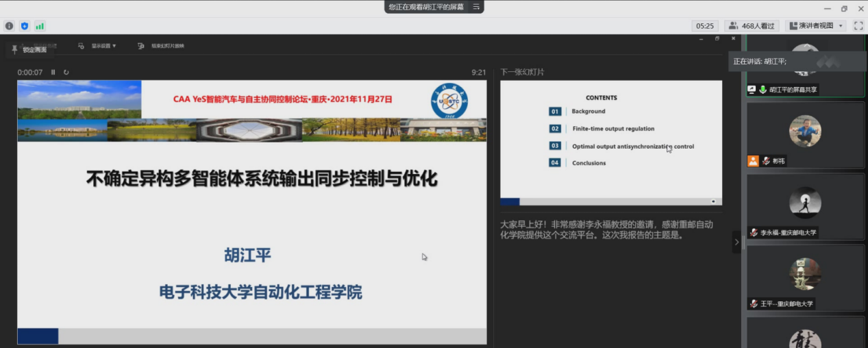
Task: Click the slide progress bar under the preview
Action: pyautogui.click(x=610, y=201)
